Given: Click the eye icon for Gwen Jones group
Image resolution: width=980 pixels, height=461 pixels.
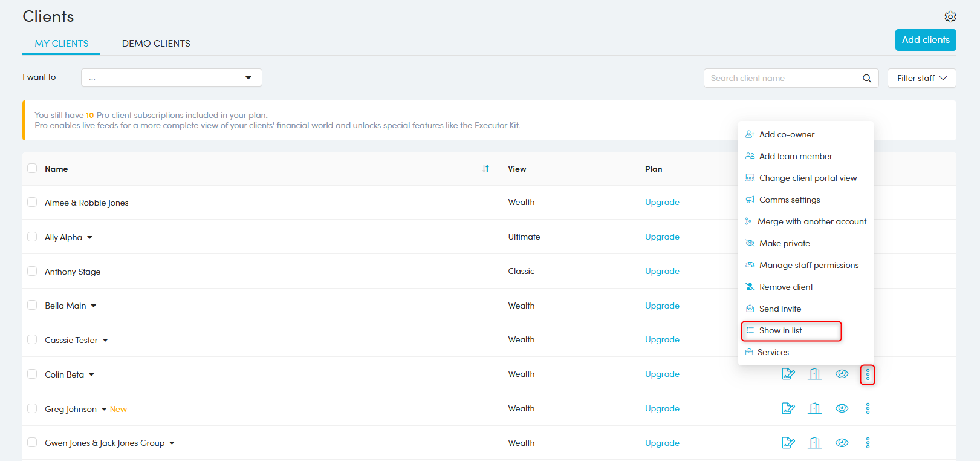Looking at the screenshot, I should tap(842, 443).
